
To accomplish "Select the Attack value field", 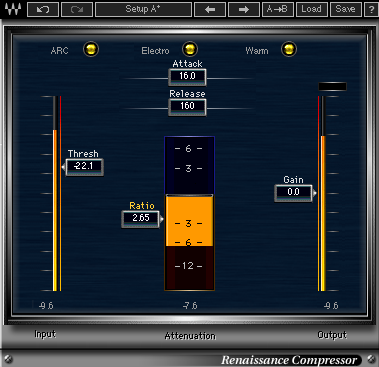I will (187, 77).
